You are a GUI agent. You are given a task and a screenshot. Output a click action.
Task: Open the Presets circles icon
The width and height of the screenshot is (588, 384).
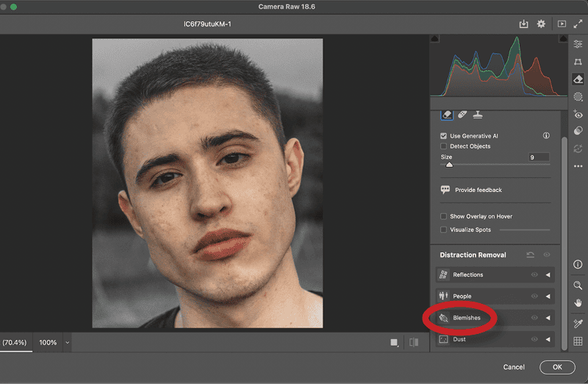tap(578, 131)
